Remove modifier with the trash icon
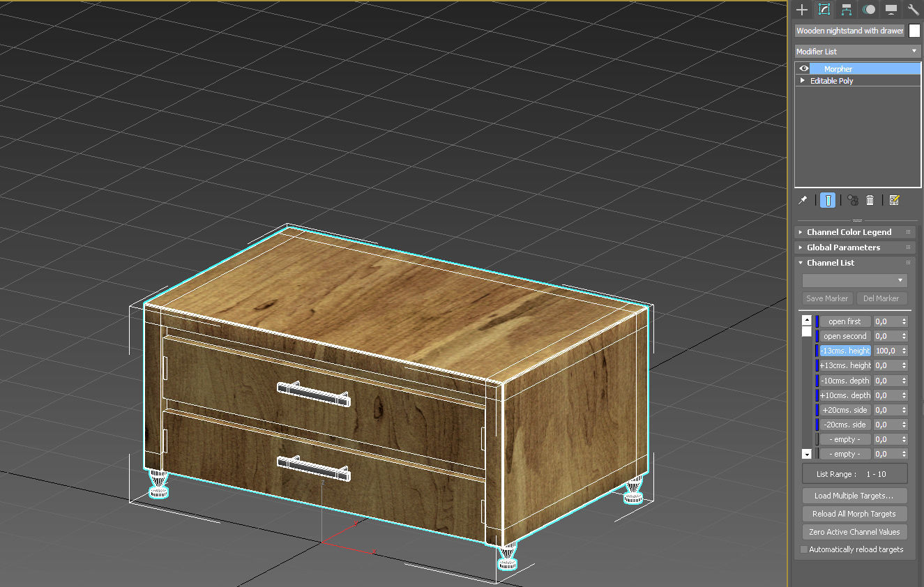This screenshot has width=924, height=587. point(870,200)
